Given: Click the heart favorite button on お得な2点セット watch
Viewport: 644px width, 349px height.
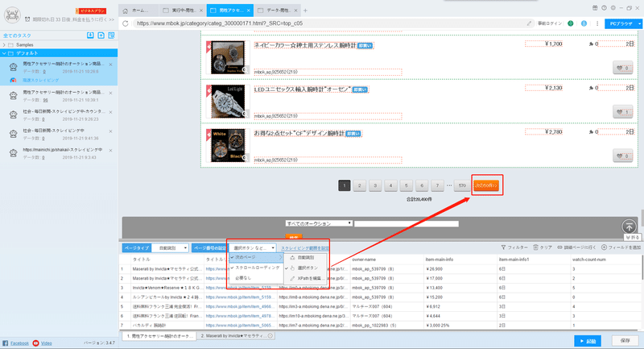Looking at the screenshot, I should pos(622,156).
